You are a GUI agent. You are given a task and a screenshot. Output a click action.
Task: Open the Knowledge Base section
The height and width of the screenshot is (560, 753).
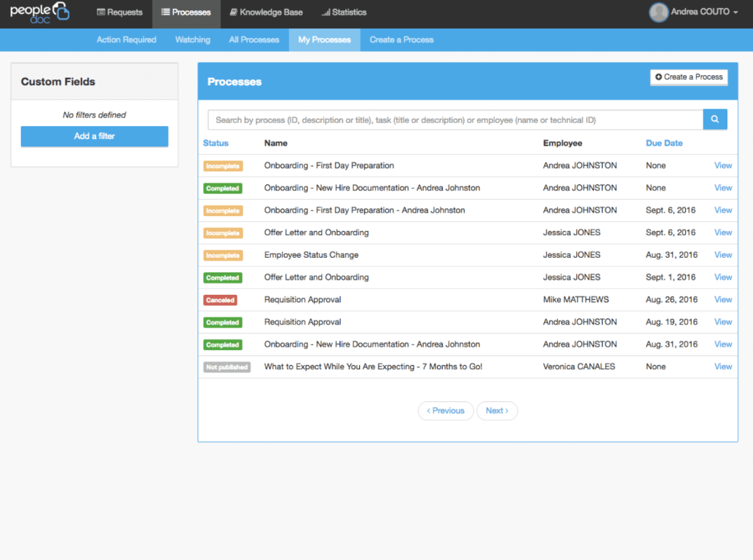[265, 12]
